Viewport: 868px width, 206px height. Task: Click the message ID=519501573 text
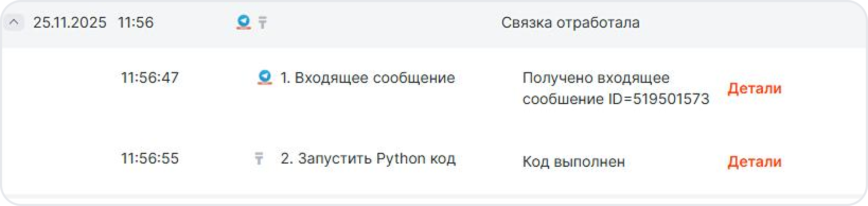pos(659,99)
